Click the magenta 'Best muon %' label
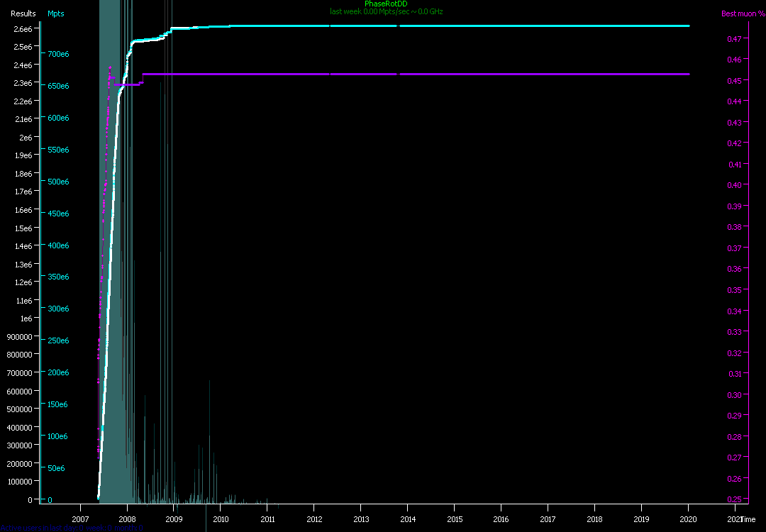This screenshot has width=766, height=532. click(x=743, y=13)
